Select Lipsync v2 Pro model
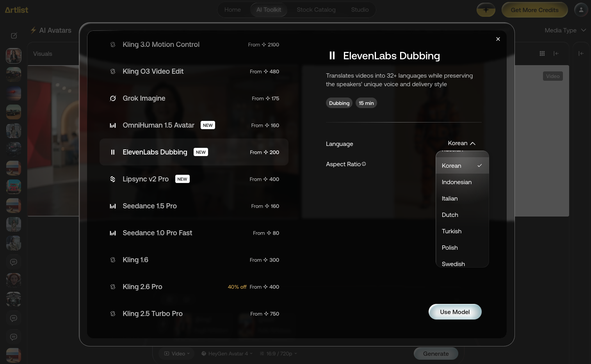591x364 pixels. [x=194, y=179]
